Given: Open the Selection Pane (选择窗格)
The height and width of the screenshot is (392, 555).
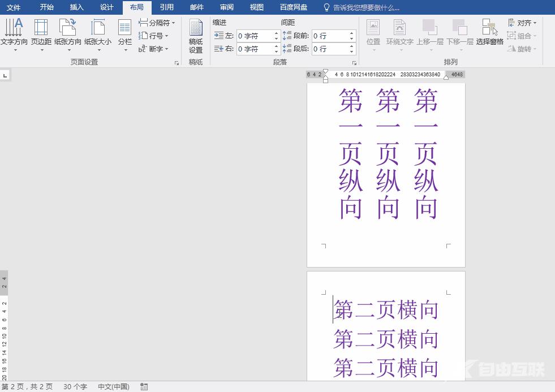Looking at the screenshot, I should (489, 33).
